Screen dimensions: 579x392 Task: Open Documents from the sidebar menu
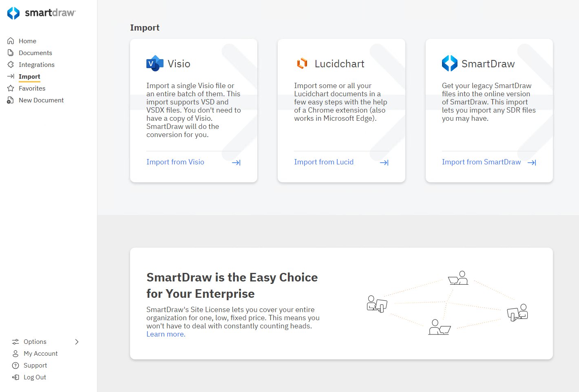tap(35, 53)
